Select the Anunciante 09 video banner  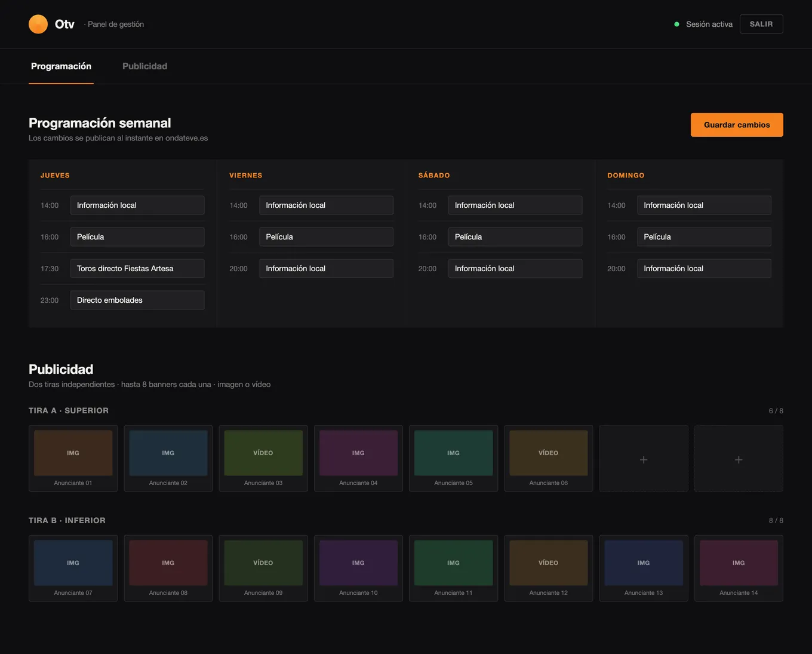point(263,569)
